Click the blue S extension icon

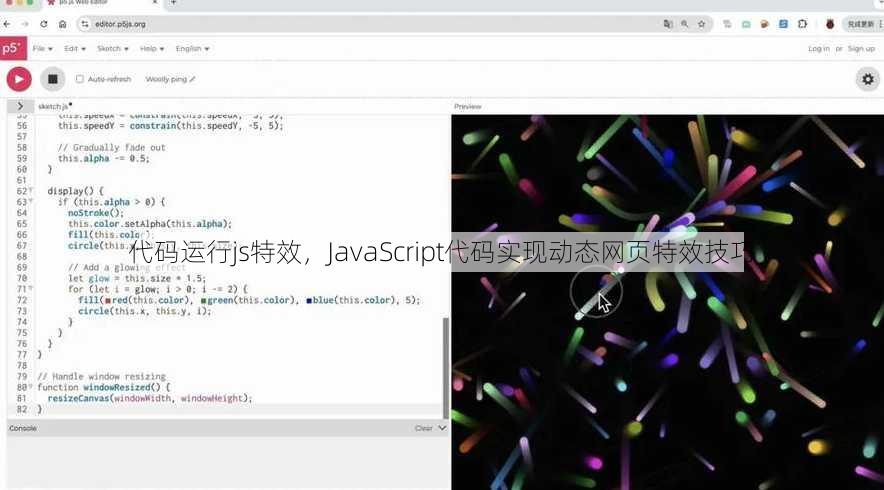click(x=783, y=24)
